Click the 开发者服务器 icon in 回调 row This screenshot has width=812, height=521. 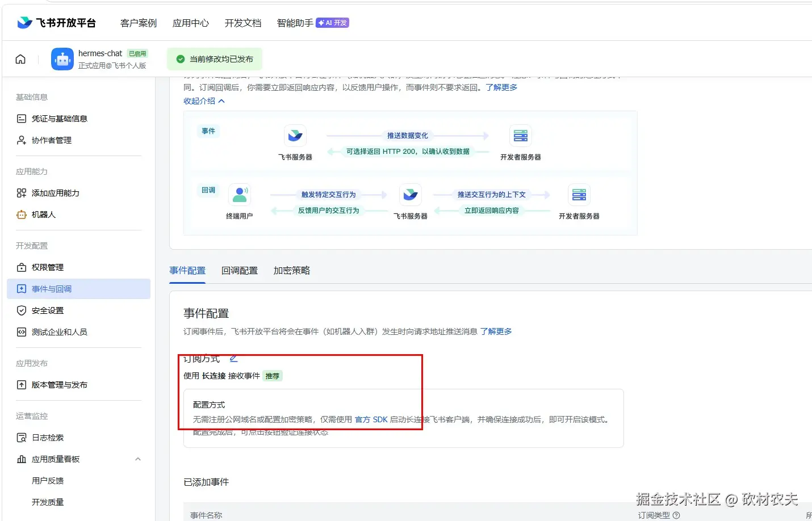tap(579, 195)
